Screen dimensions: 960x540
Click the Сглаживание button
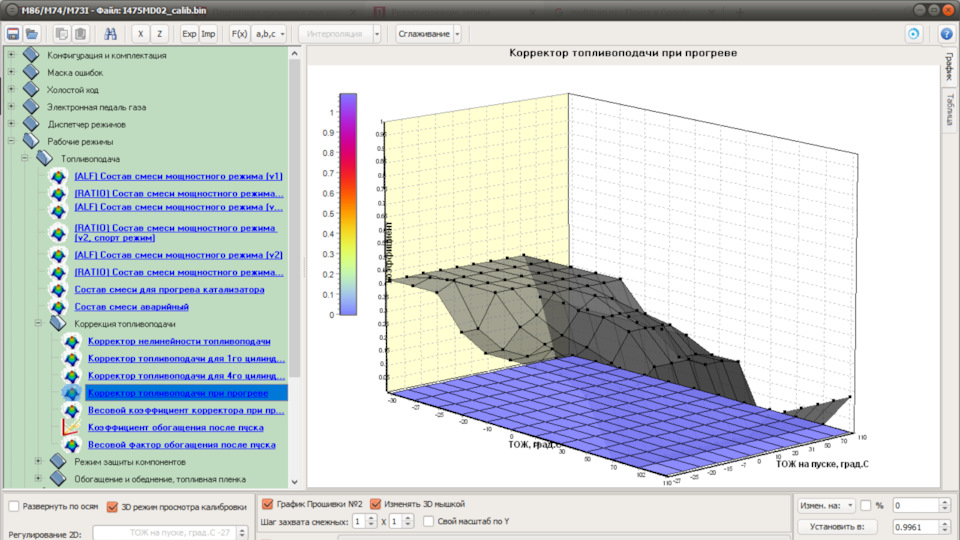424,34
